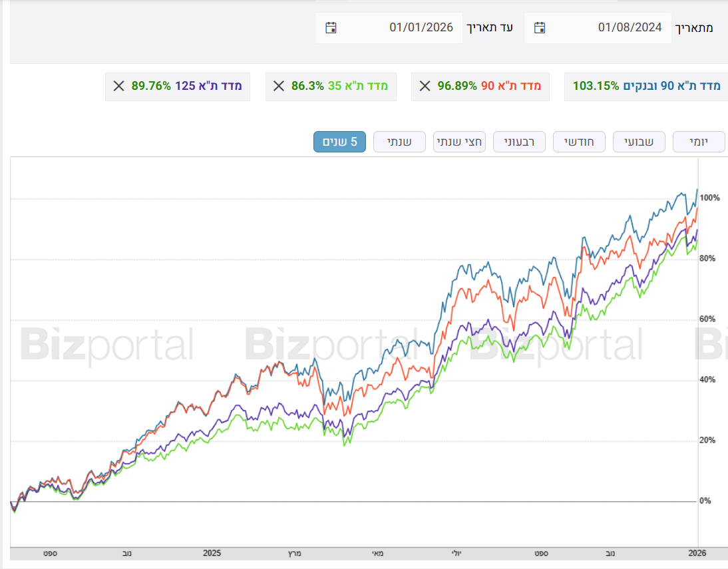Choose the חודשי (monthly) range

[x=579, y=142]
